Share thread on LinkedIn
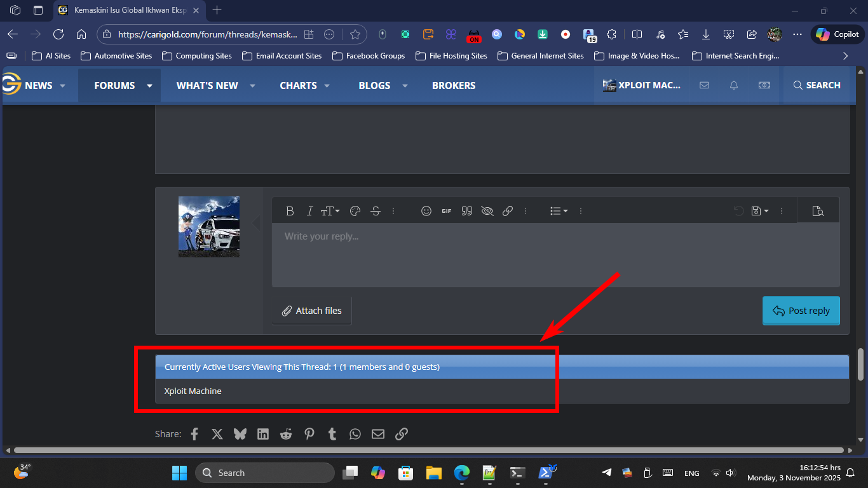868x488 pixels. tap(263, 434)
